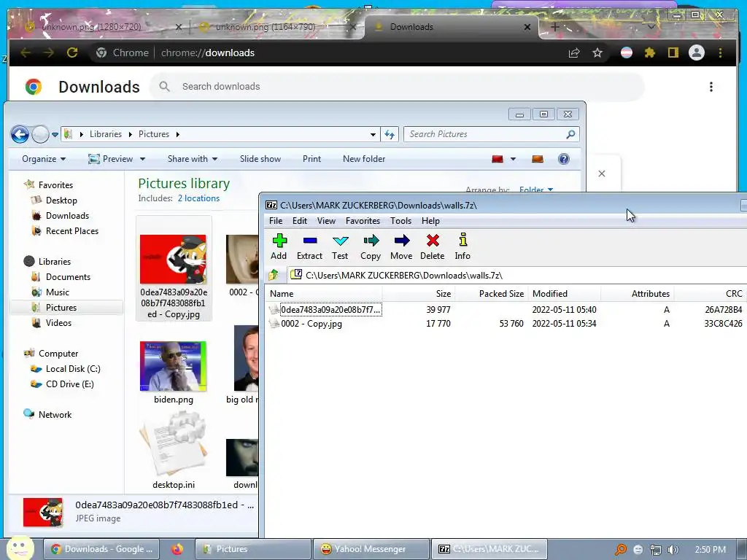The width and height of the screenshot is (747, 560).
Task: Click the 7-Zip archive path field
Action: coord(517,275)
